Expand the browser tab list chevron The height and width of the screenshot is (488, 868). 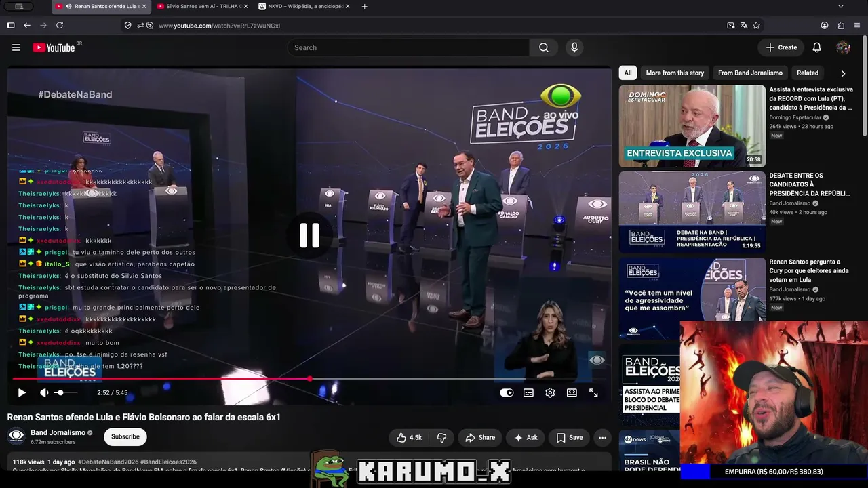pyautogui.click(x=841, y=6)
